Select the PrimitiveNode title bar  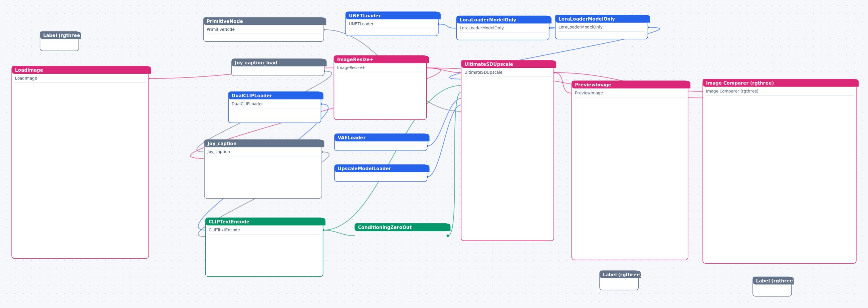[264, 21]
